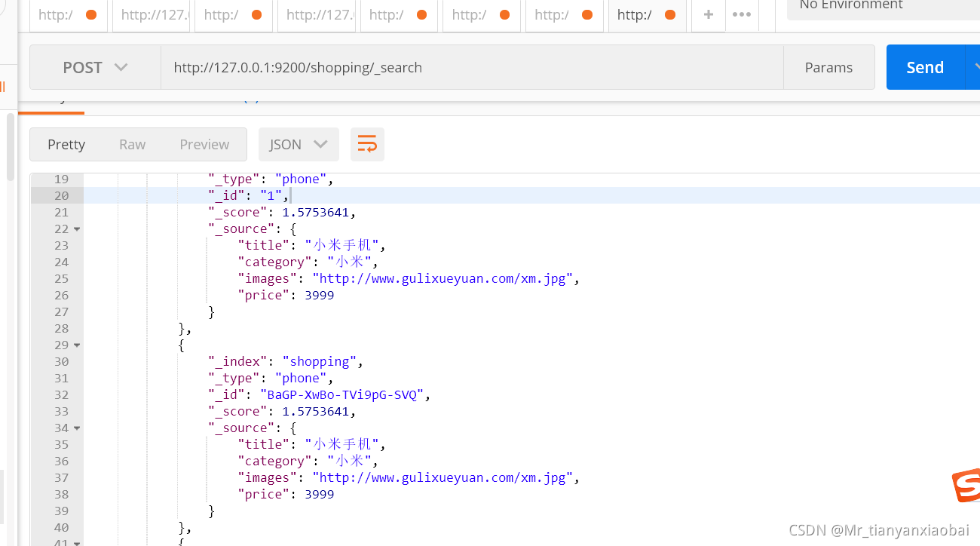980x546 pixels.
Task: Click the "_score" value on line 33
Action: click(x=315, y=411)
